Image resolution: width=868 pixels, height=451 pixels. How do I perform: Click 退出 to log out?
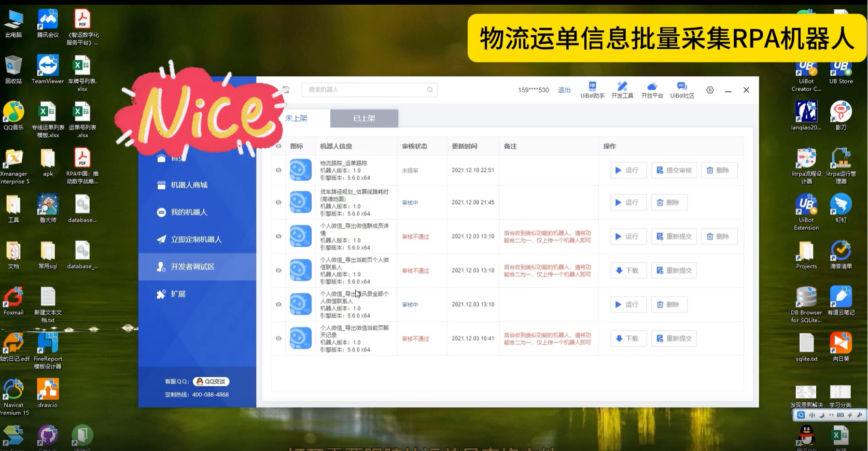[564, 90]
